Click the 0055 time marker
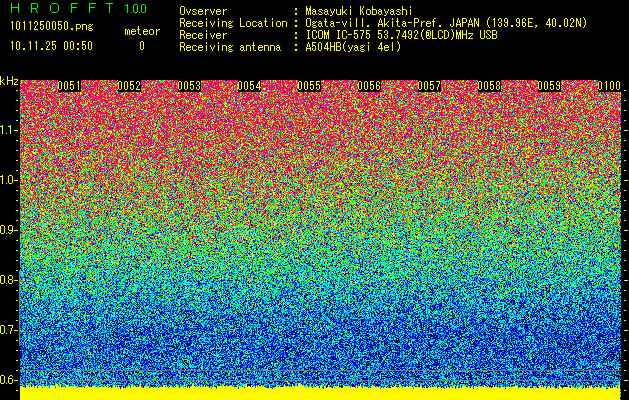 tap(309, 86)
